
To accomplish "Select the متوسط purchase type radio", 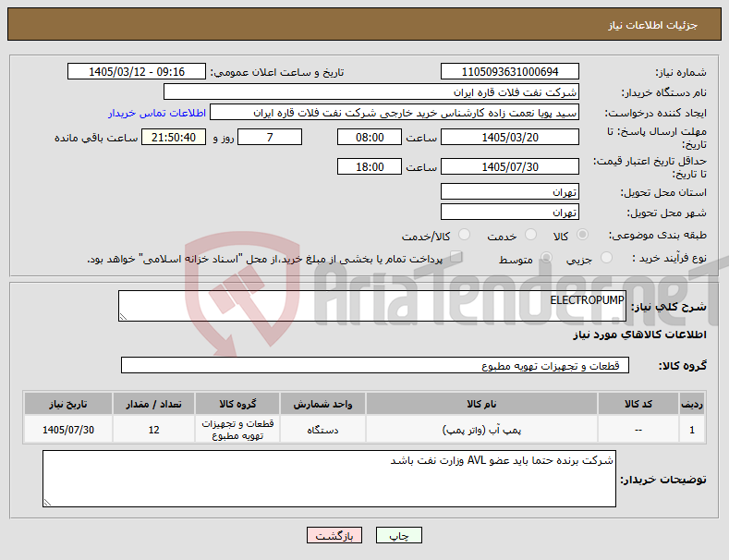I will click(546, 258).
